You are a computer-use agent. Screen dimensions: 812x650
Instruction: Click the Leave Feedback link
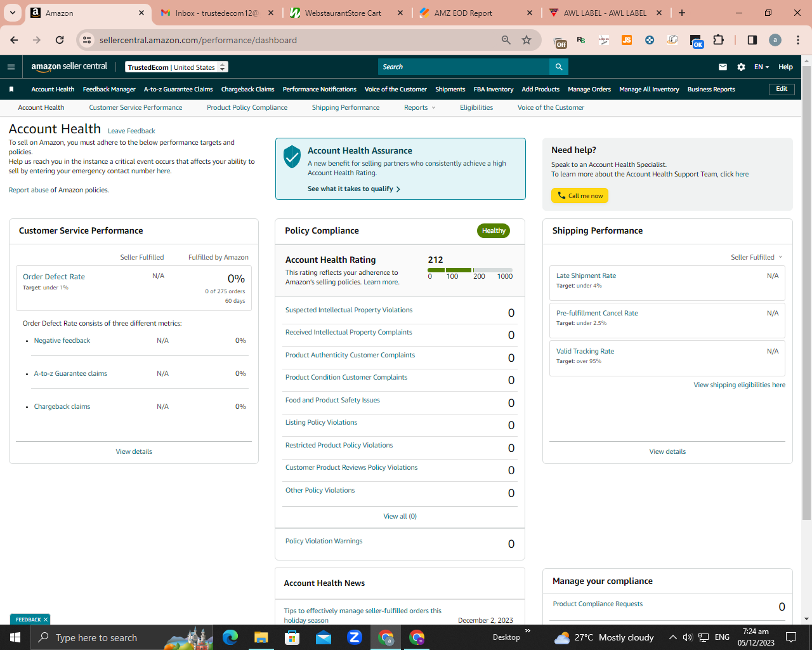click(131, 131)
